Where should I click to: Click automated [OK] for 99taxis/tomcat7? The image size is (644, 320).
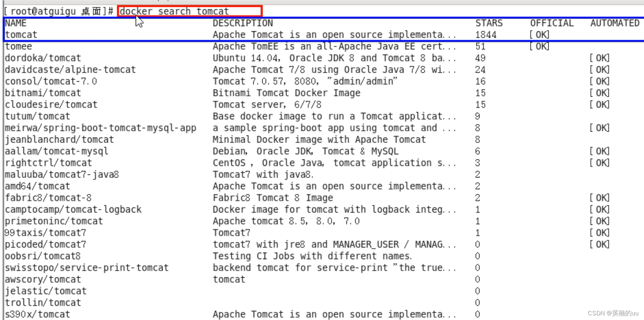pyautogui.click(x=600, y=233)
